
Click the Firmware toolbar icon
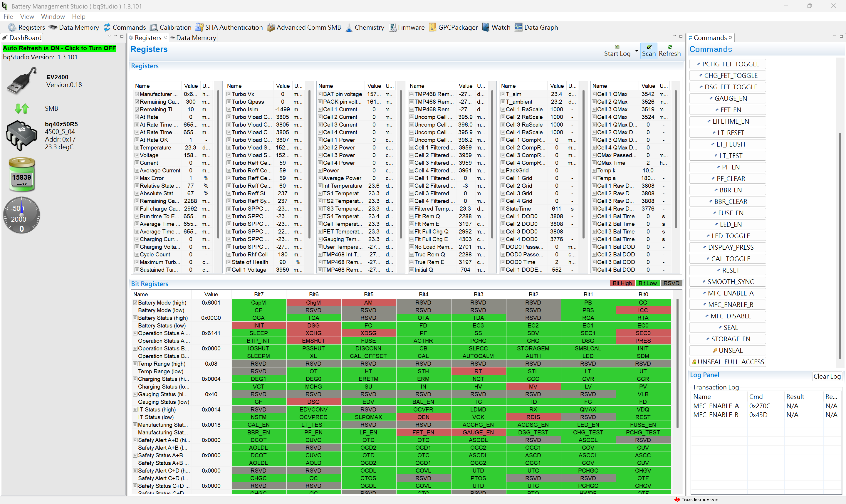(393, 27)
